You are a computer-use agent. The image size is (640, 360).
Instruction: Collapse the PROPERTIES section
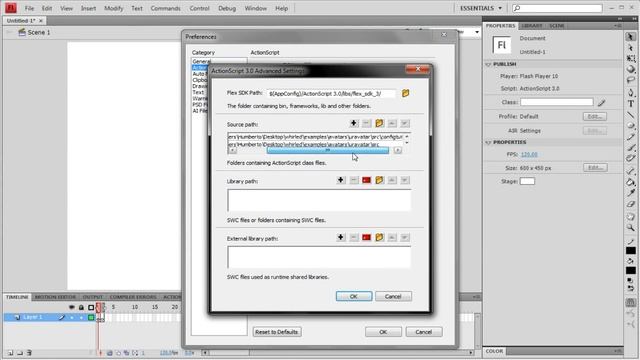(488, 142)
